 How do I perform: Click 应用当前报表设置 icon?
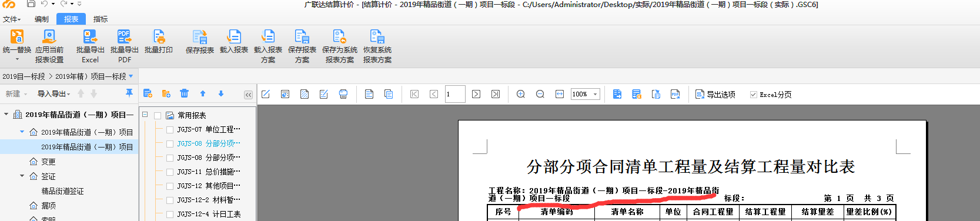[49, 37]
